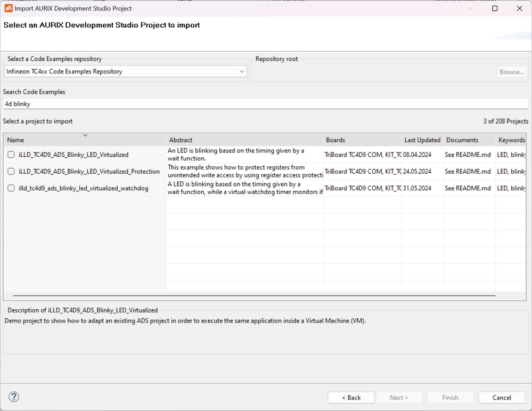Click the help question mark icon

(x=13, y=397)
